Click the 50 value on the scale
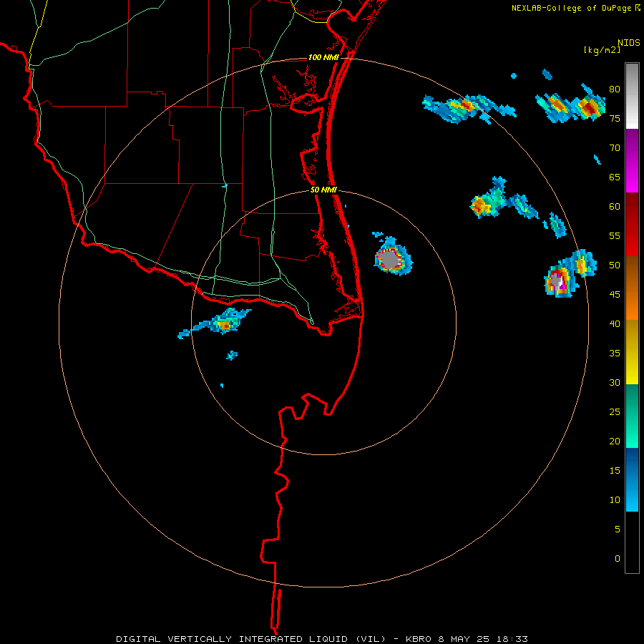644x644 pixels. 615,265
